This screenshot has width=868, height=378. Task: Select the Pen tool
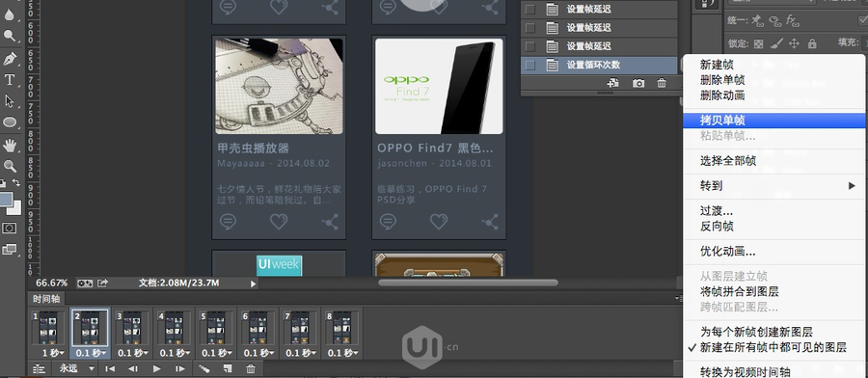(10, 58)
